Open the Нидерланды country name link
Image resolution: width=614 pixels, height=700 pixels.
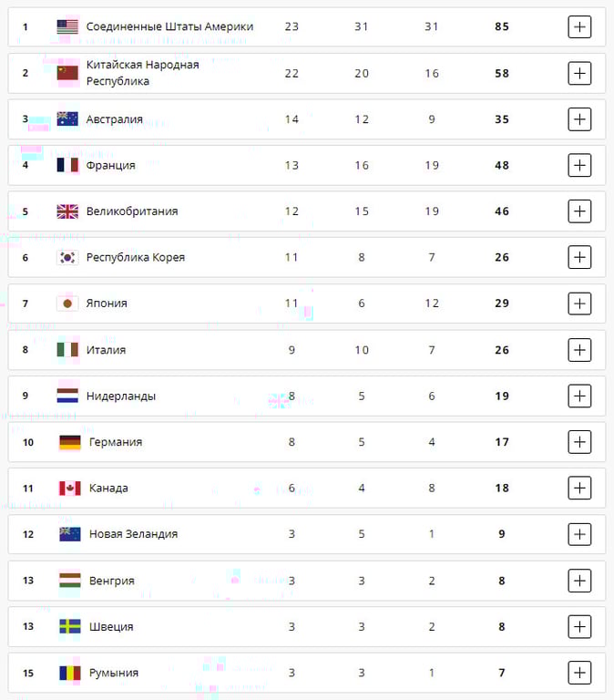pyautogui.click(x=120, y=396)
